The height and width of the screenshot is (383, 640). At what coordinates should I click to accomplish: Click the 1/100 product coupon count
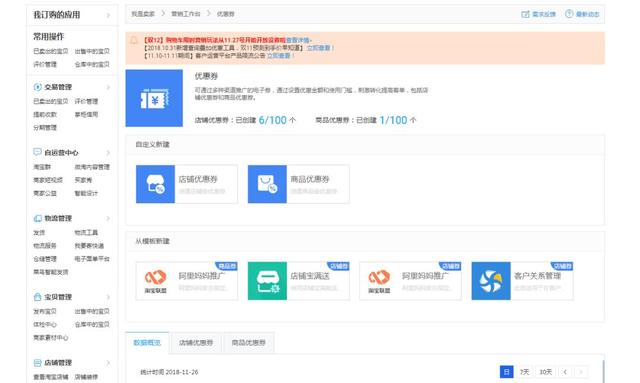click(x=393, y=120)
